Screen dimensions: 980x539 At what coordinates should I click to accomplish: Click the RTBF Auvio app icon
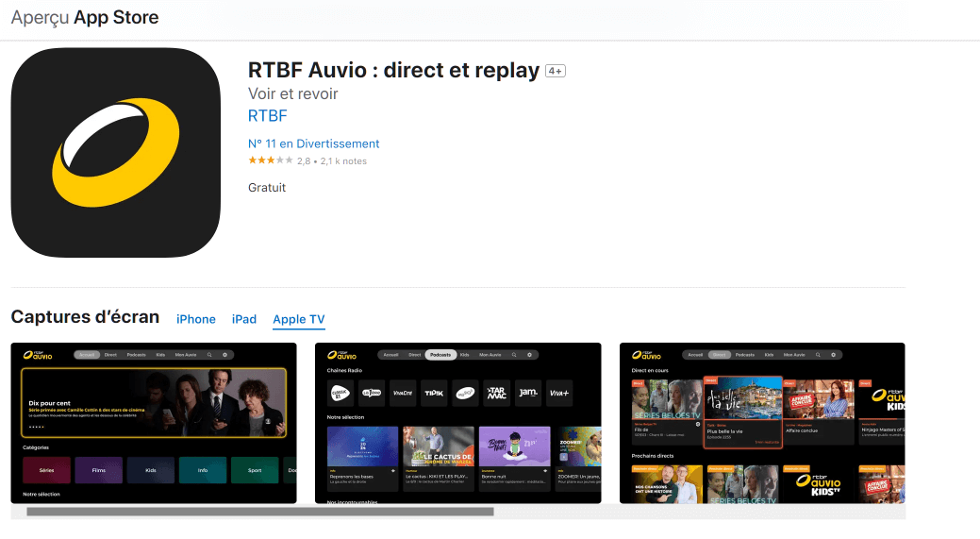point(116,153)
